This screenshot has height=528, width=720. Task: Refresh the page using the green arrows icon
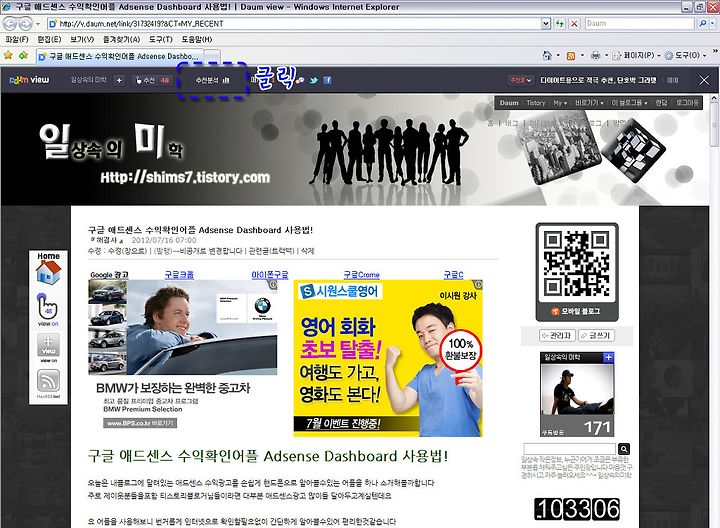[x=559, y=23]
